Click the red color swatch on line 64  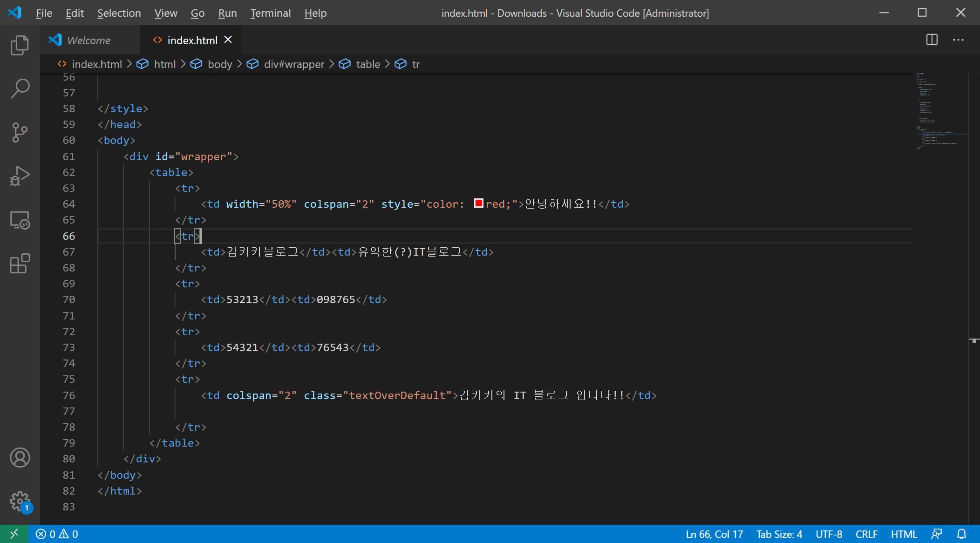point(478,203)
